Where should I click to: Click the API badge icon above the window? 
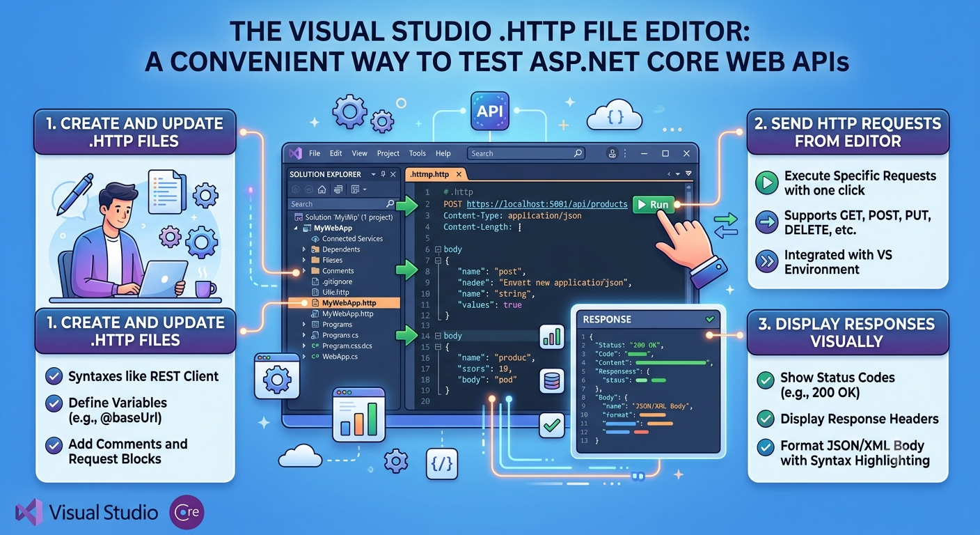(490, 111)
